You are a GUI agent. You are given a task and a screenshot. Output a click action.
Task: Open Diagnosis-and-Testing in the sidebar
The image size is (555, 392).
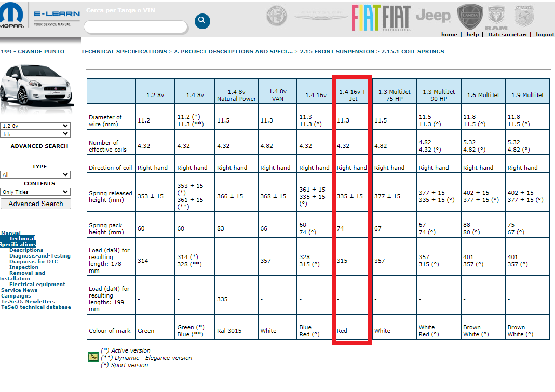click(40, 255)
